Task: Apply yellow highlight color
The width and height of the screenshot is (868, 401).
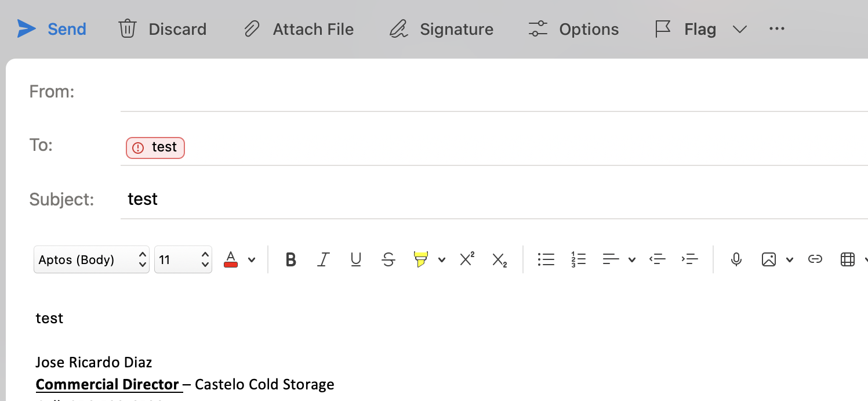Action: [421, 259]
